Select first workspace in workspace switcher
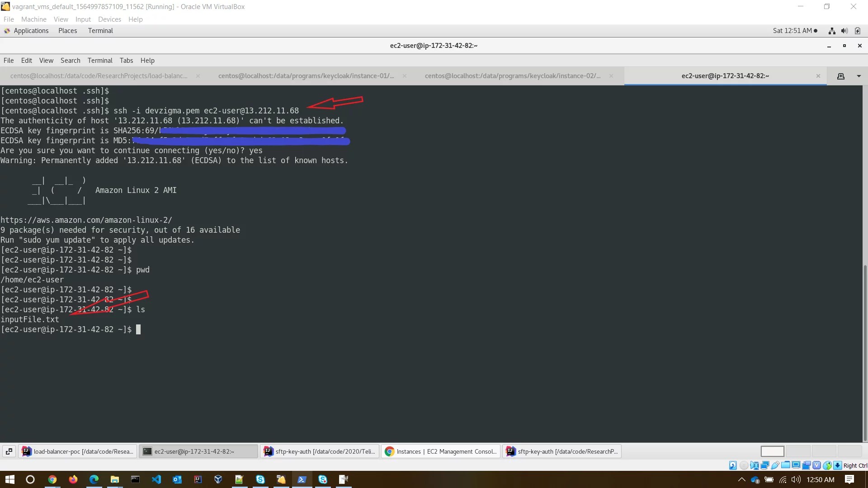The width and height of the screenshot is (868, 488). (772, 451)
